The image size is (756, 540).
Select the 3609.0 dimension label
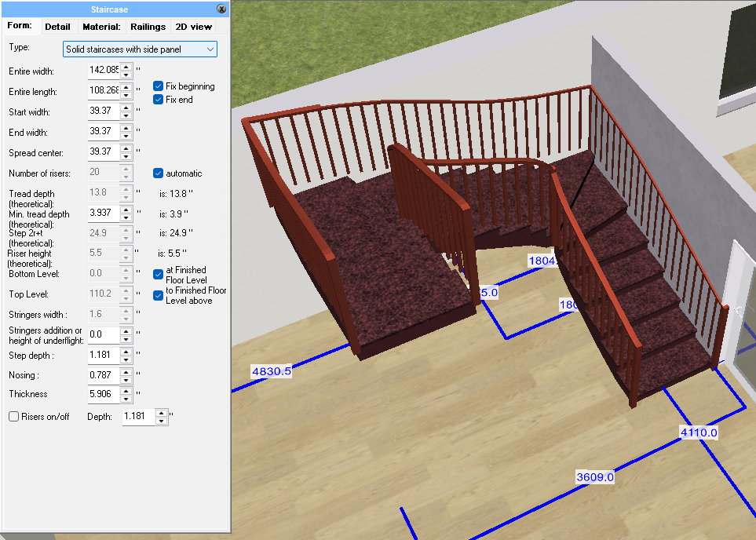594,476
